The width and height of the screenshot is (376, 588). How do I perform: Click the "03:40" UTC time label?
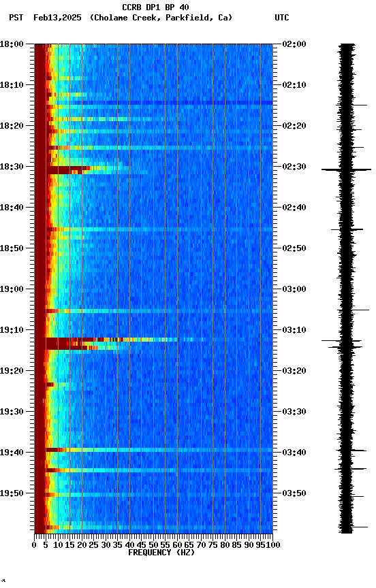(294, 453)
